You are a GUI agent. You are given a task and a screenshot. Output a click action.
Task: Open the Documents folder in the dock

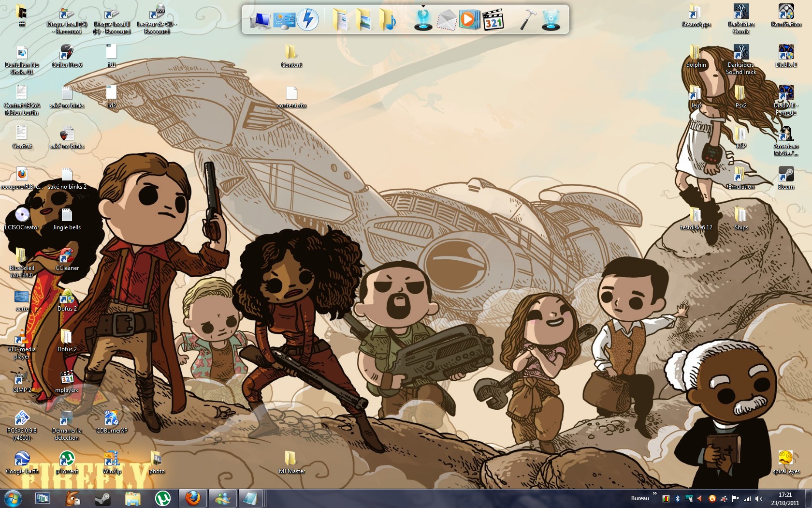(x=341, y=20)
